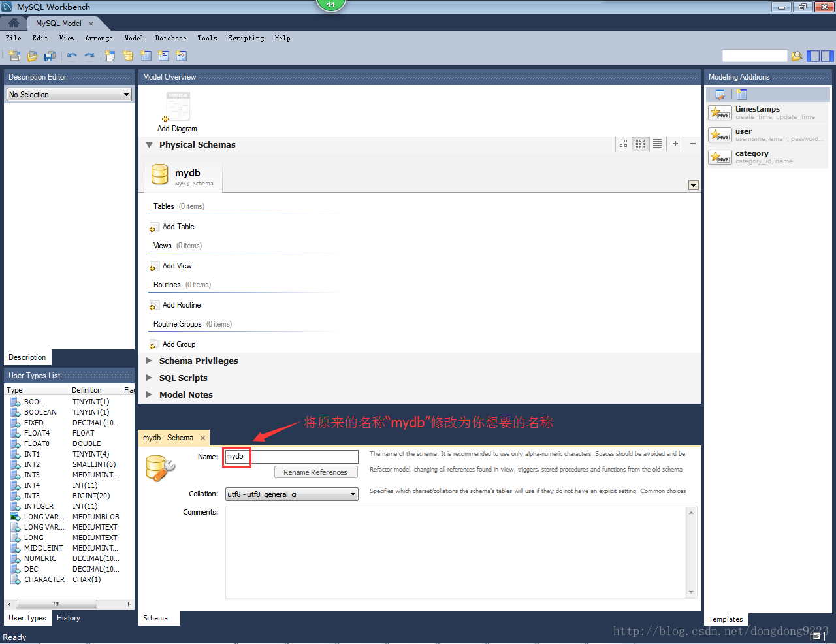Select the timestamps template
The height and width of the screenshot is (644, 836).
tap(767, 112)
